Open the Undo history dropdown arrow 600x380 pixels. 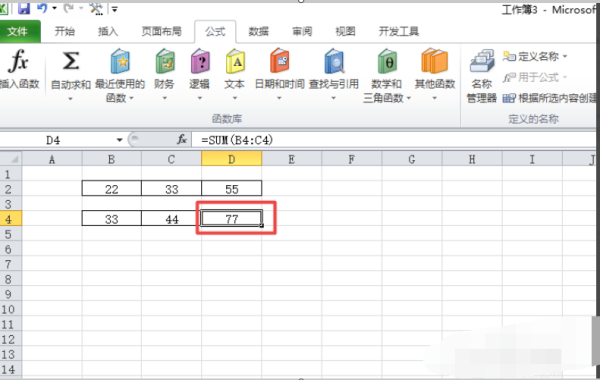point(54,8)
